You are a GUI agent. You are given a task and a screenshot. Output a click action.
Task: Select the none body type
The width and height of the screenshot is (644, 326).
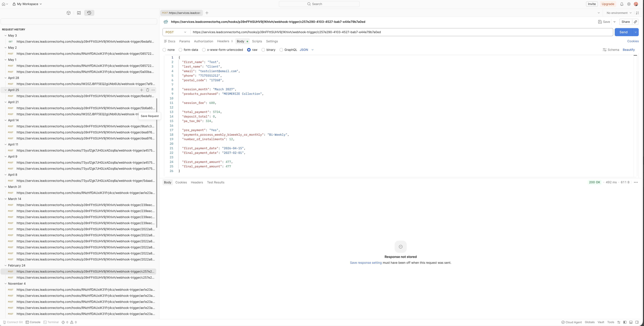coord(164,50)
